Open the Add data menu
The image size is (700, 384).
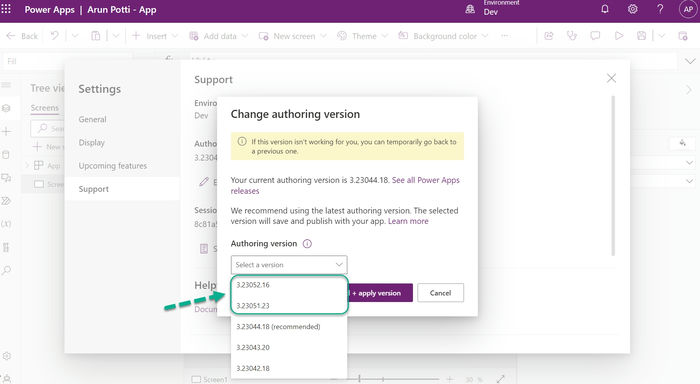coord(218,36)
